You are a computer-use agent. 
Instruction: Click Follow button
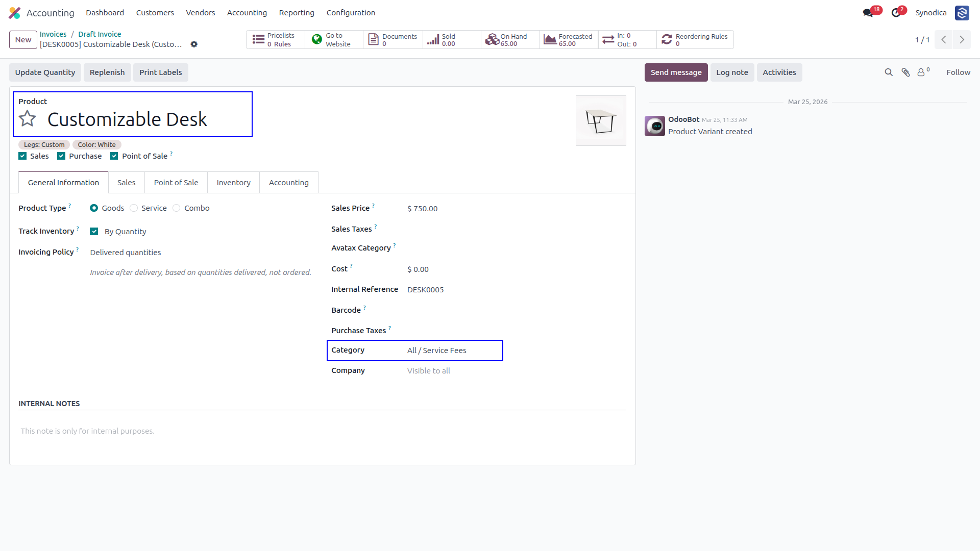(x=958, y=72)
